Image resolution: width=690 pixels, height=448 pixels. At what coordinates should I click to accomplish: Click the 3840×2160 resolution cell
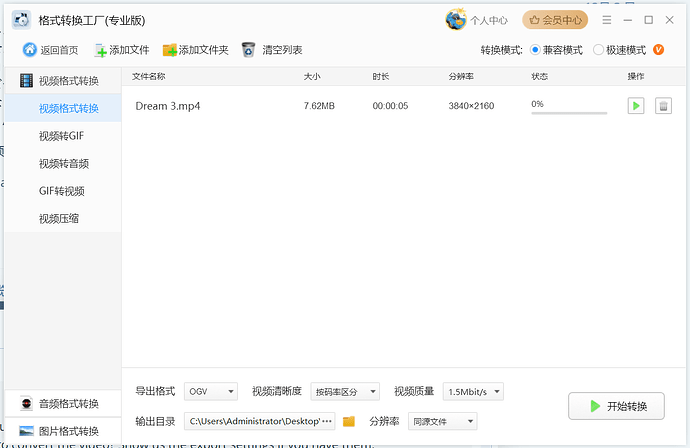point(471,106)
